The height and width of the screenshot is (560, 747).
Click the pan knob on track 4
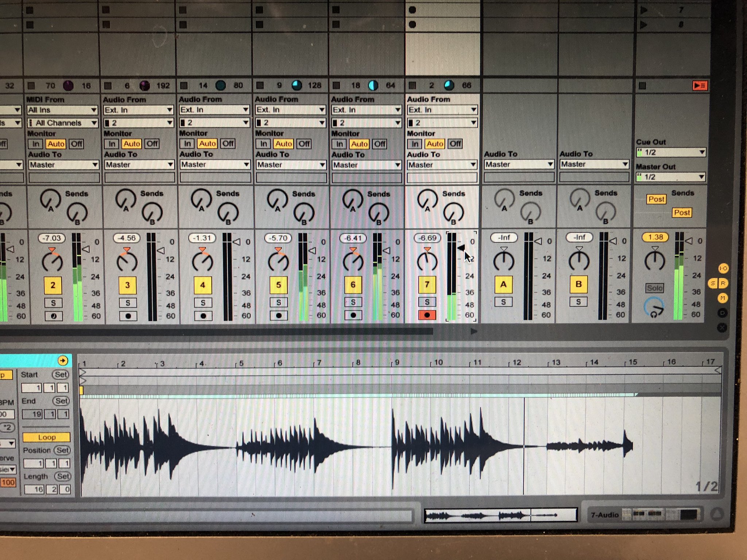pyautogui.click(x=202, y=261)
